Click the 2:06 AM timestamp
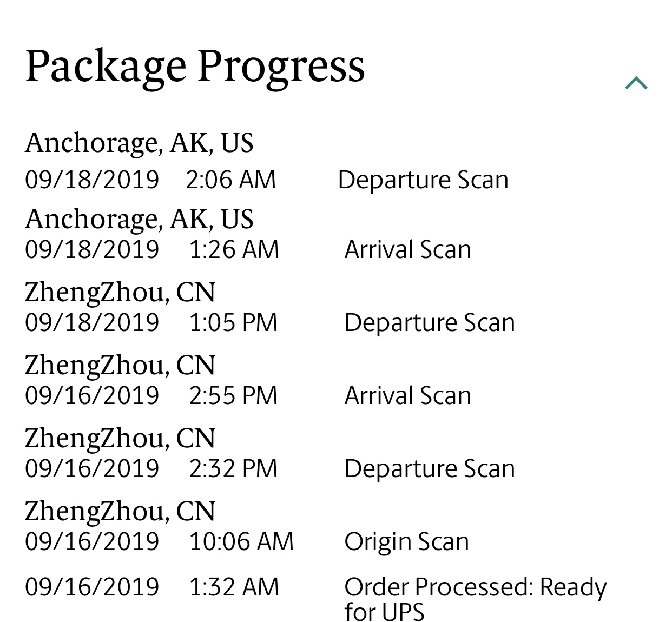Image resolution: width=672 pixels, height=622 pixels. (231, 180)
